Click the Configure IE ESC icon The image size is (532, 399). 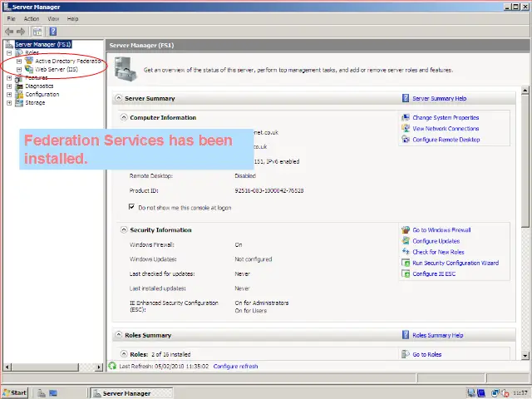point(406,273)
